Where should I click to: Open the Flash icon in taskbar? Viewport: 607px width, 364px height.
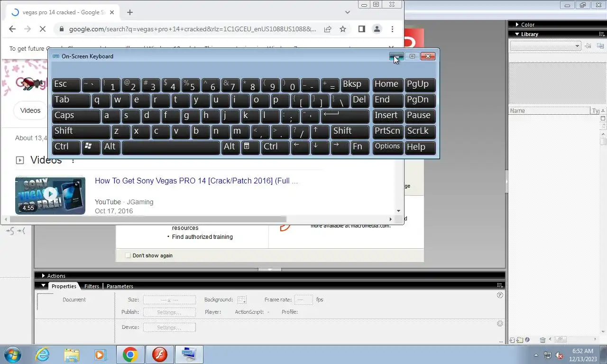click(x=160, y=355)
